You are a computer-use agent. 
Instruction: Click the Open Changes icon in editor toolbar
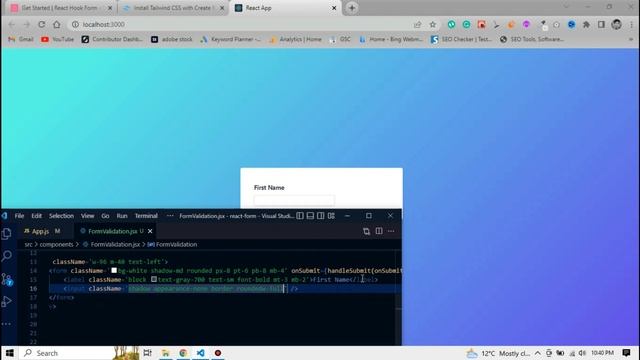tap(366, 231)
